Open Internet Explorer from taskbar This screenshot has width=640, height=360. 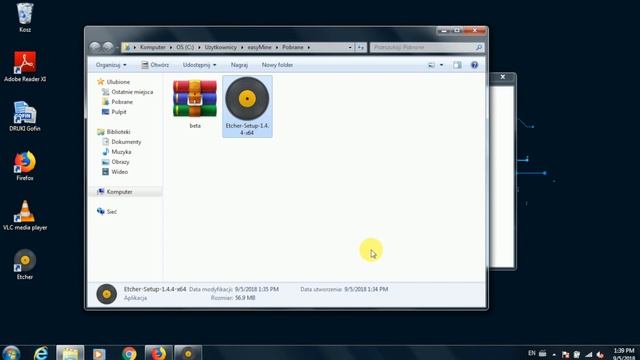[40, 353]
